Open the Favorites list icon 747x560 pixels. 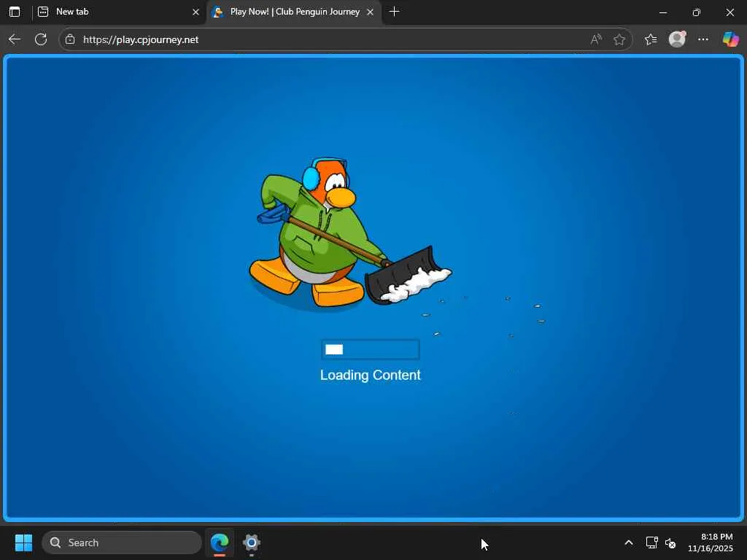[x=650, y=39]
